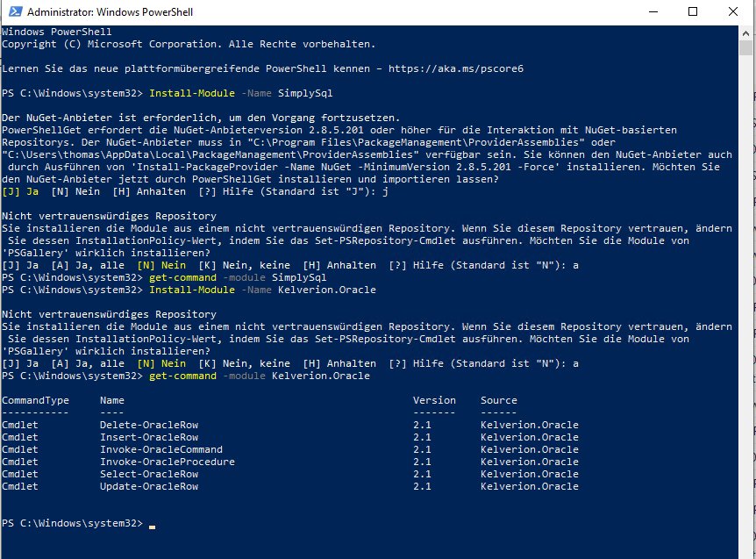Viewport: 756px width, 559px height.
Task: Click the Source column header
Action: pos(498,400)
